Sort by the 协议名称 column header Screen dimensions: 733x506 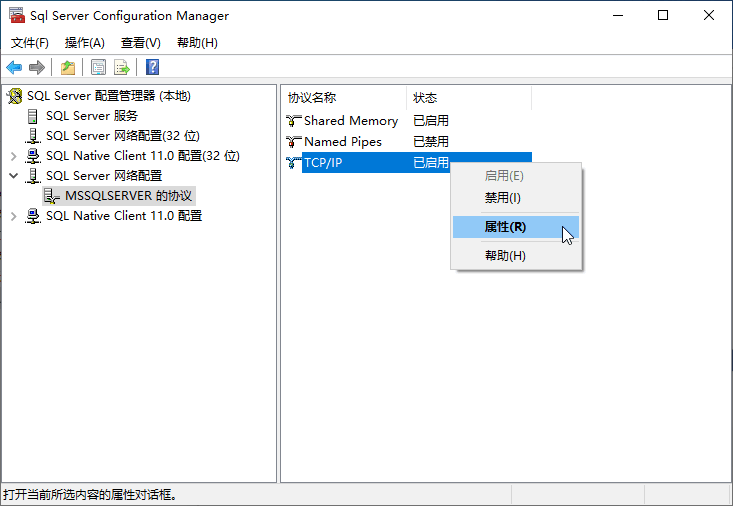pyautogui.click(x=345, y=98)
